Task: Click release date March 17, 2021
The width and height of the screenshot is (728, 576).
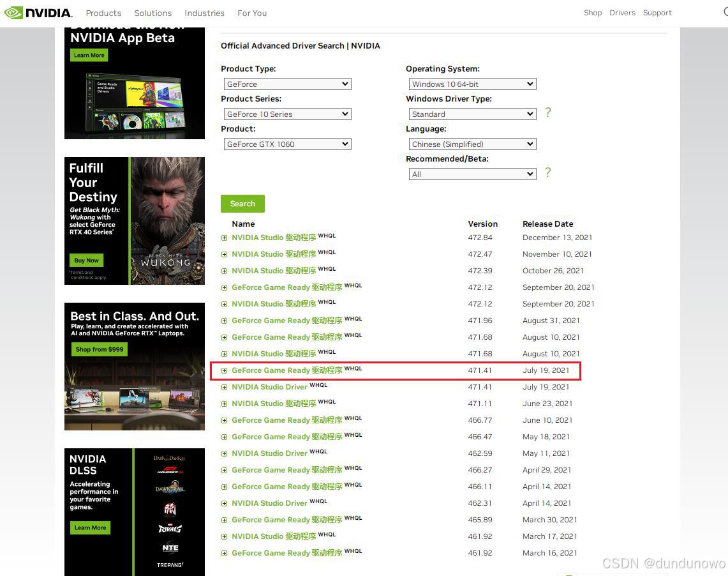Action: (x=550, y=536)
